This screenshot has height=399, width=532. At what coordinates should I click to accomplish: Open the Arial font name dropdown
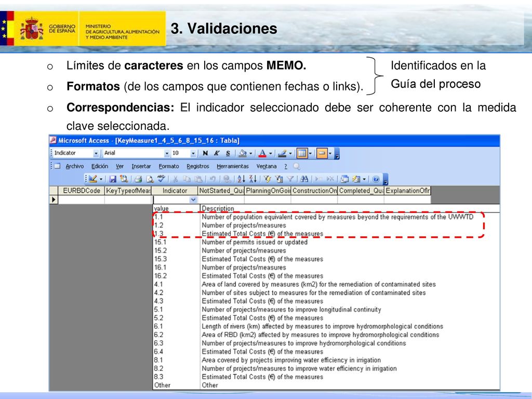click(167, 153)
